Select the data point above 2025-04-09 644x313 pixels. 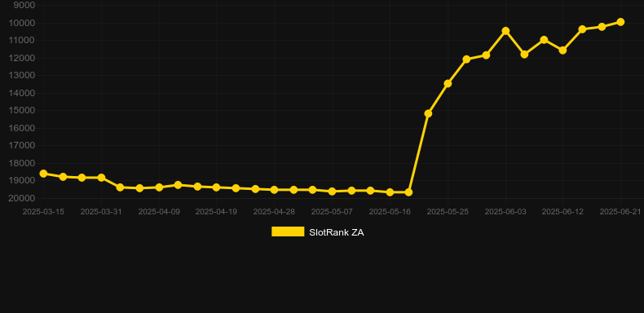159,187
